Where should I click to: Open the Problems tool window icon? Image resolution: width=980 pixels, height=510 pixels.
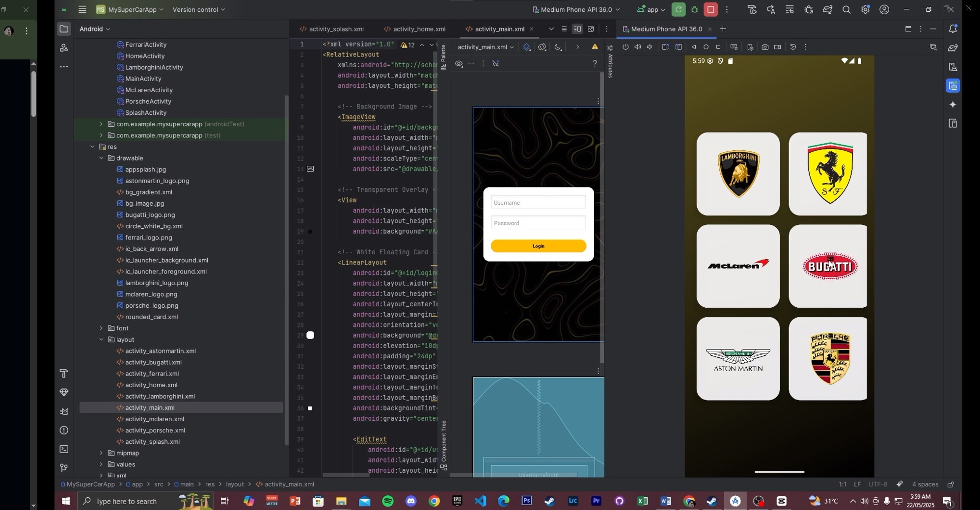[64, 430]
